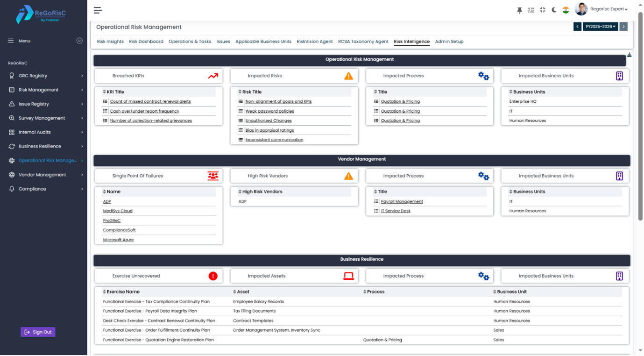Click the India flag language icon
The image size is (644, 356).
pos(566,10)
